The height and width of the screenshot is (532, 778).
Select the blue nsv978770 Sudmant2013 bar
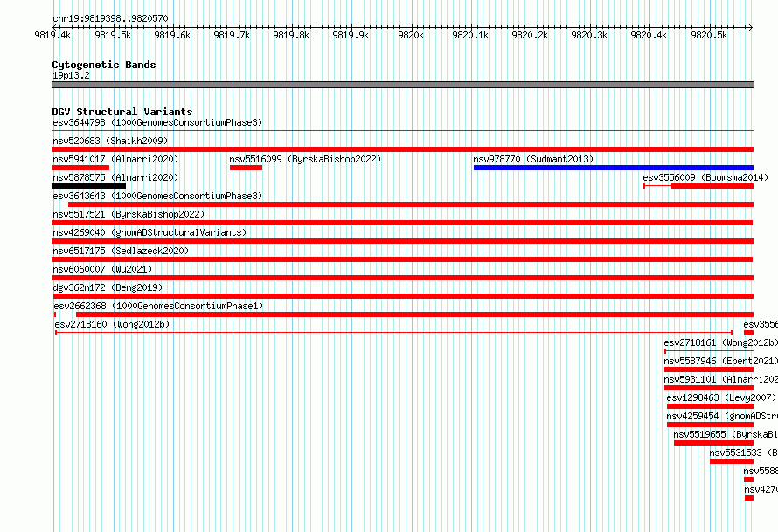click(x=614, y=168)
